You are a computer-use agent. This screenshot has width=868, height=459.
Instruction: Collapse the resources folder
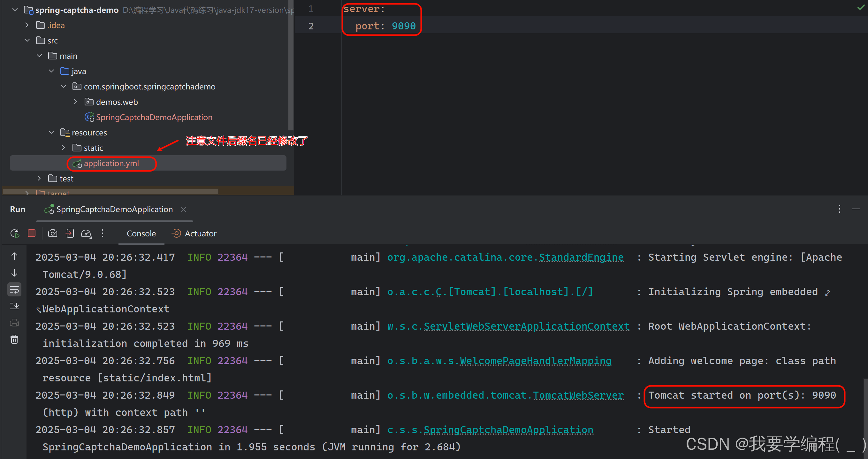pyautogui.click(x=51, y=132)
